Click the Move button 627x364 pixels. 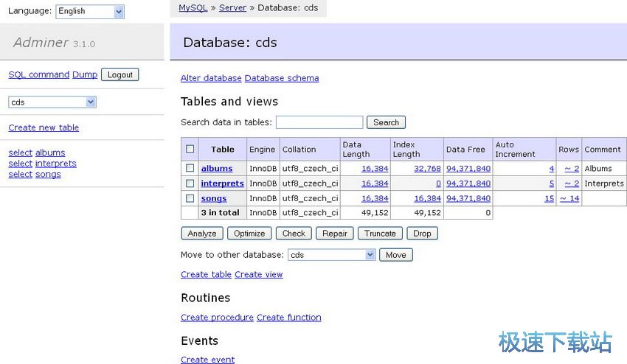click(x=396, y=255)
